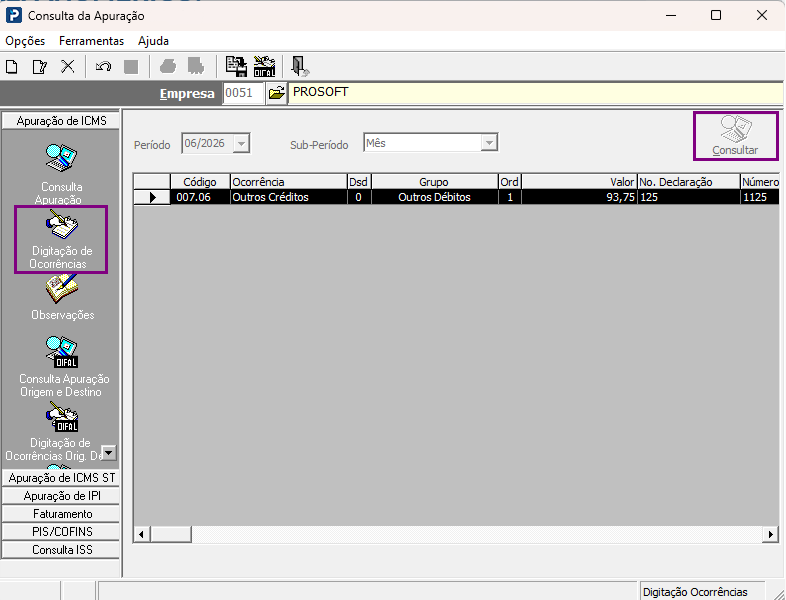
Task: Switch to Faturamento section
Action: pyautogui.click(x=61, y=514)
